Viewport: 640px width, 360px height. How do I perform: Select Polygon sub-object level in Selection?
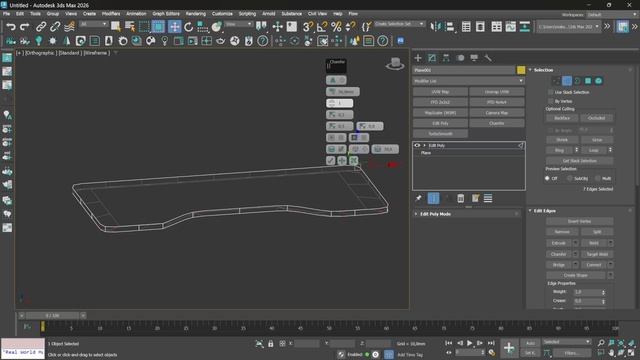[588, 81]
